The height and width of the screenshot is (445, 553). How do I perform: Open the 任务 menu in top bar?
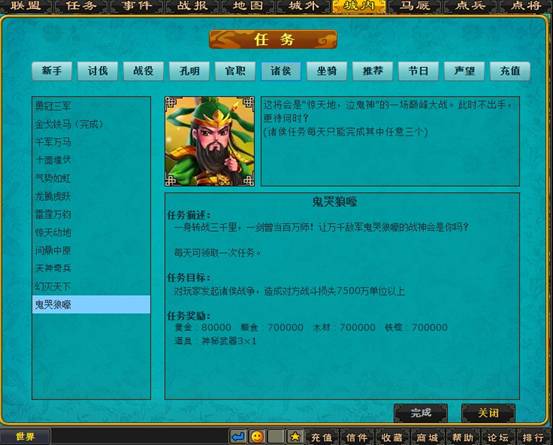(81, 6)
